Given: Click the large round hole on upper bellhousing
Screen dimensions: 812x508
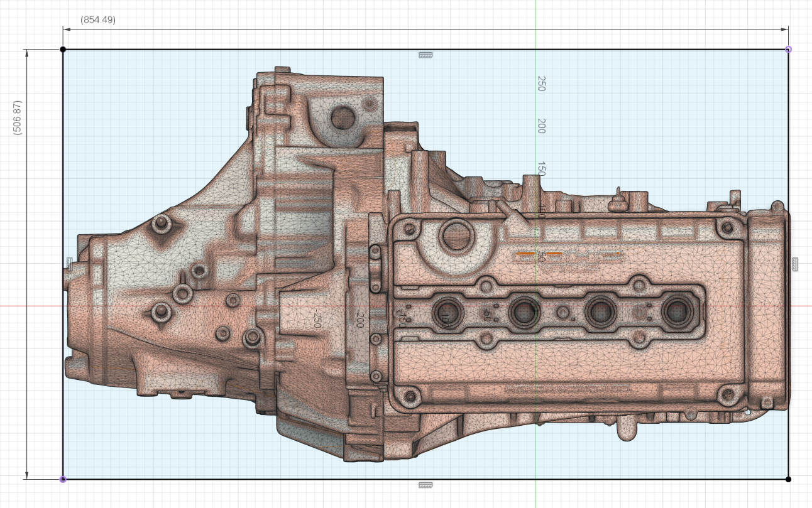Looking at the screenshot, I should point(343,117).
